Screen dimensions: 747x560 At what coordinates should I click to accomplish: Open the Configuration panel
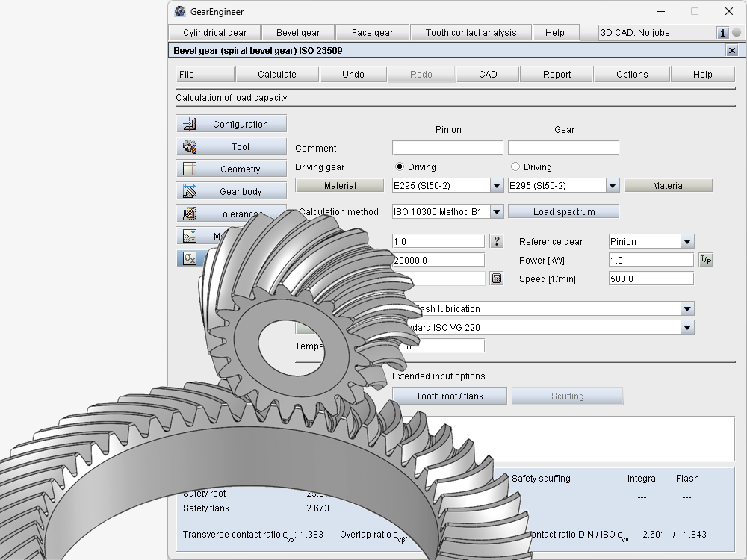tap(232, 124)
